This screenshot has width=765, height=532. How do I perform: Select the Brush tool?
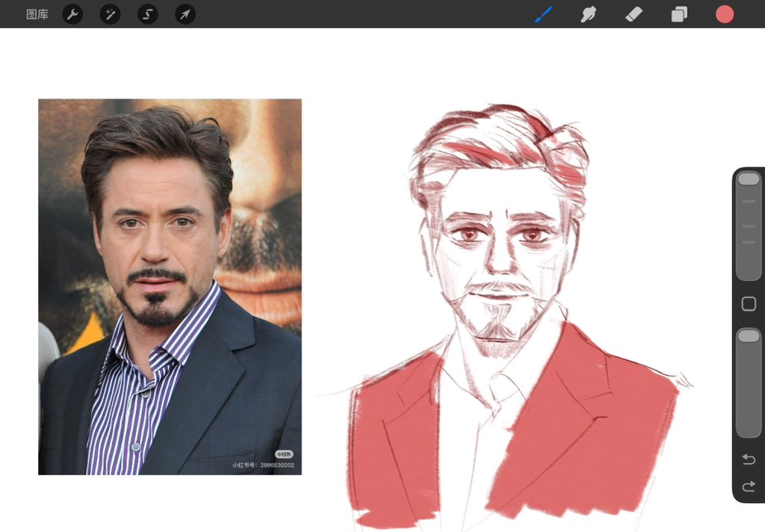pyautogui.click(x=544, y=14)
